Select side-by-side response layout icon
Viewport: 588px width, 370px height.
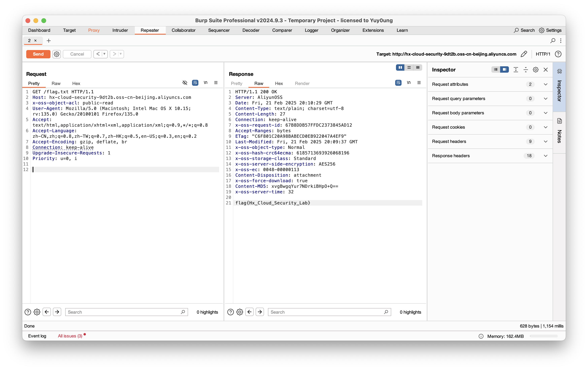(400, 67)
